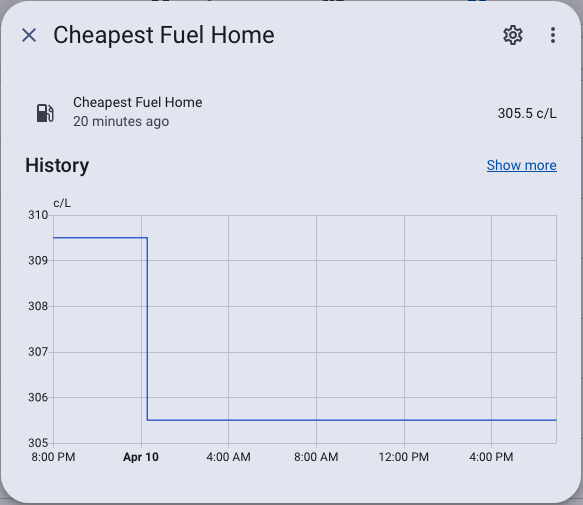Click the Apr 10 date axis label
Viewport: 583px width, 505px height.
141,457
